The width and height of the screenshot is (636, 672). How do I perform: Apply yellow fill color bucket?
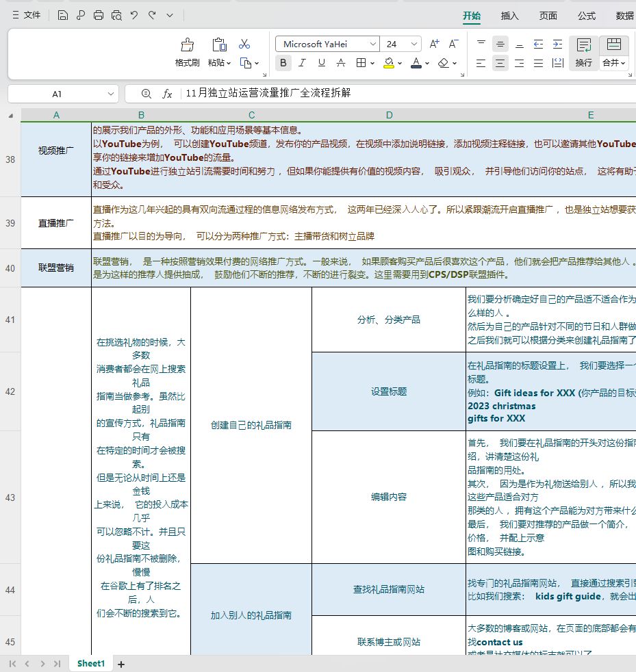389,63
